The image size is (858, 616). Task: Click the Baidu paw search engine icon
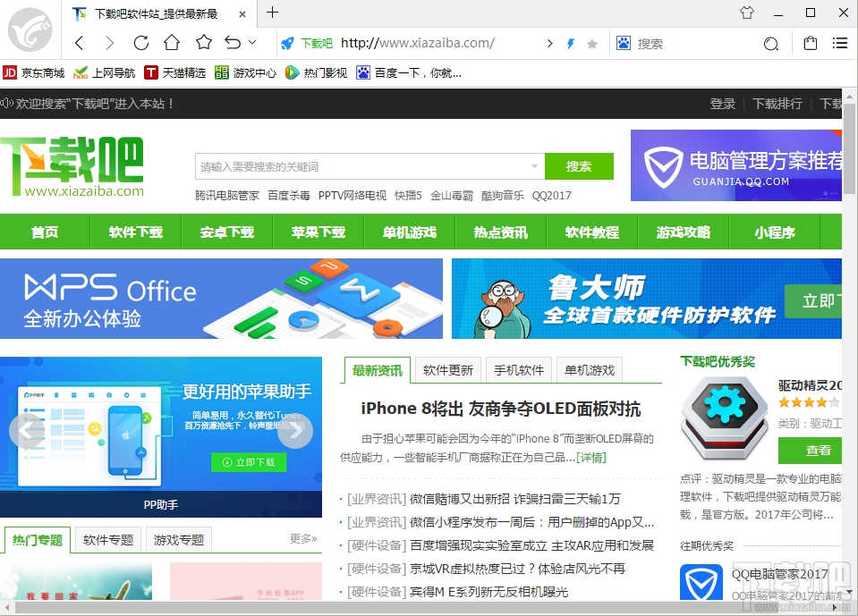[624, 43]
